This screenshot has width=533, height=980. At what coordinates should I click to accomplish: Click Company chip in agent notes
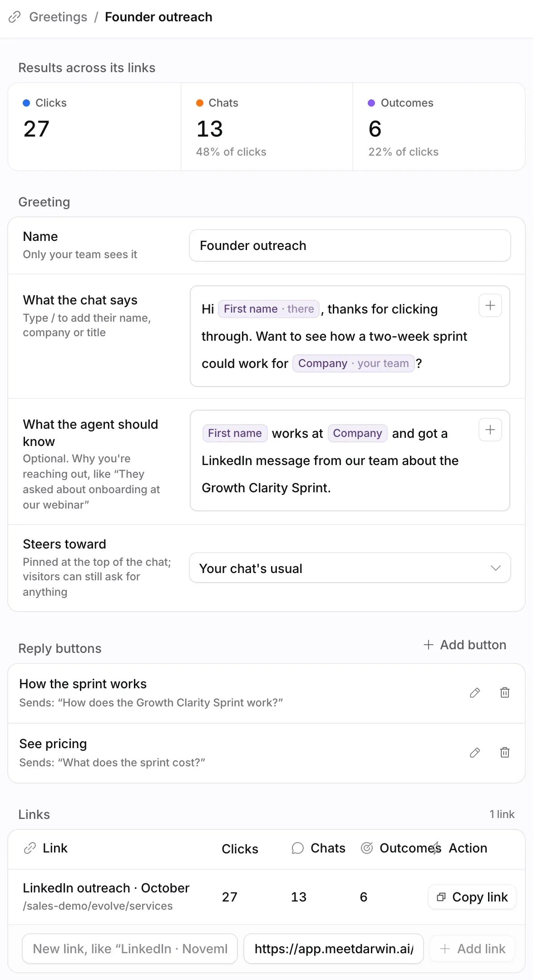click(x=357, y=433)
